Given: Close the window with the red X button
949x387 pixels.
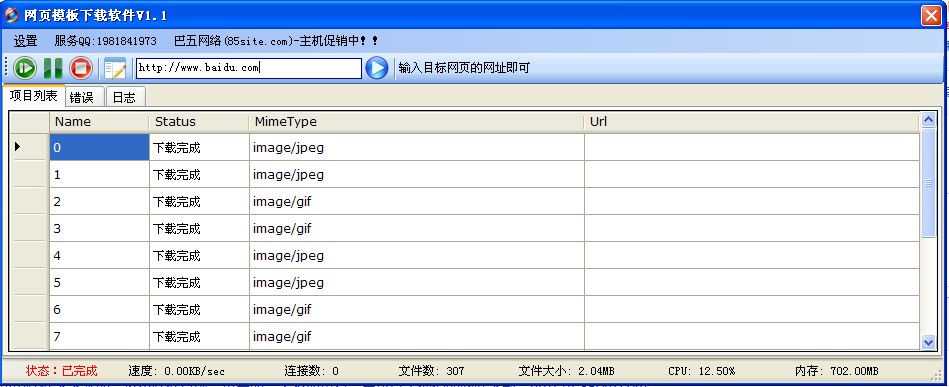Looking at the screenshot, I should click(931, 16).
